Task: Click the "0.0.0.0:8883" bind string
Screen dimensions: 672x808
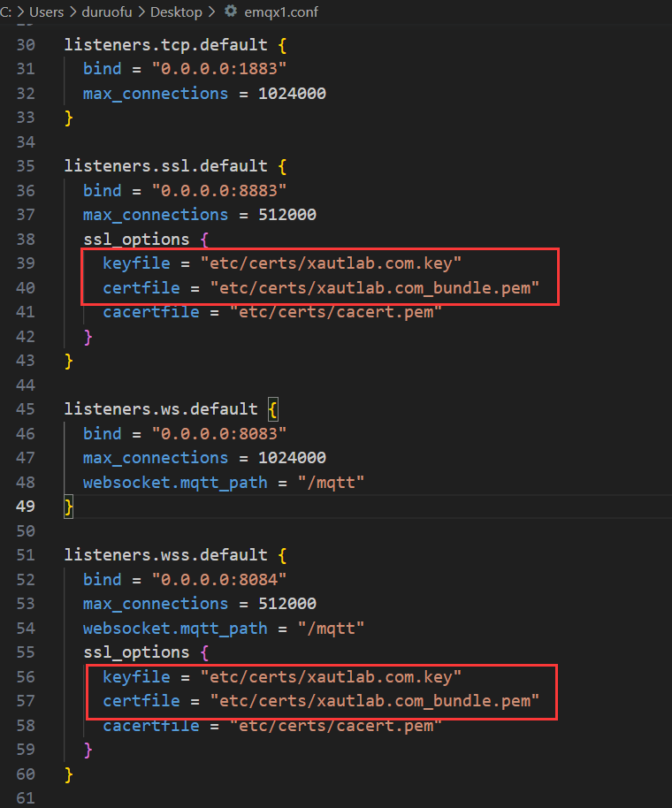Action: coord(218,190)
